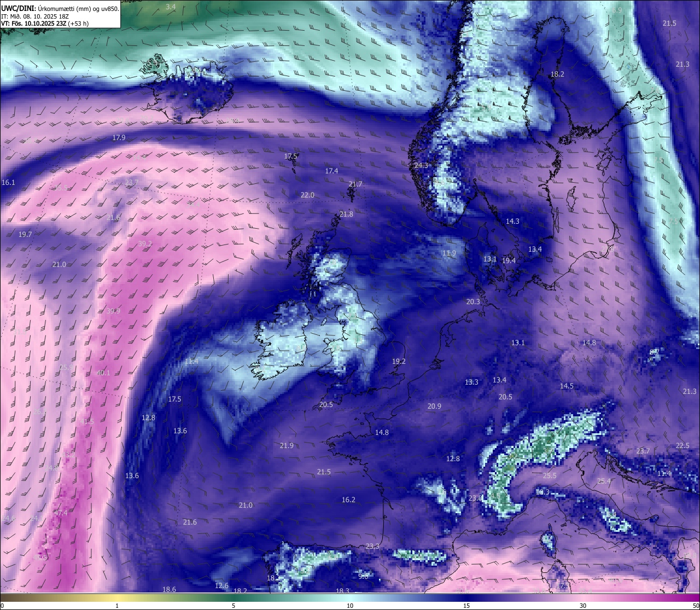This screenshot has height=610, width=700.
Task: Click the UWC/DINI title line in legend box
Action: click(60, 9)
